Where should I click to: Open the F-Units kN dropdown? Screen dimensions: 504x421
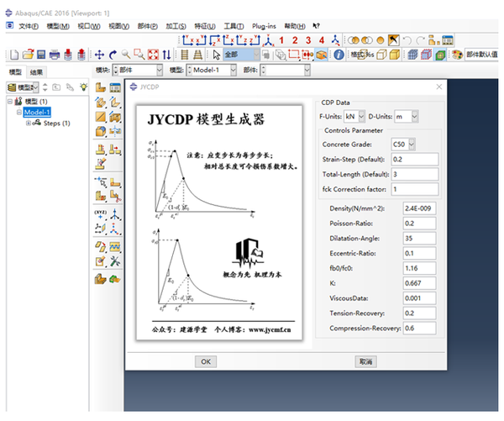tap(361, 115)
